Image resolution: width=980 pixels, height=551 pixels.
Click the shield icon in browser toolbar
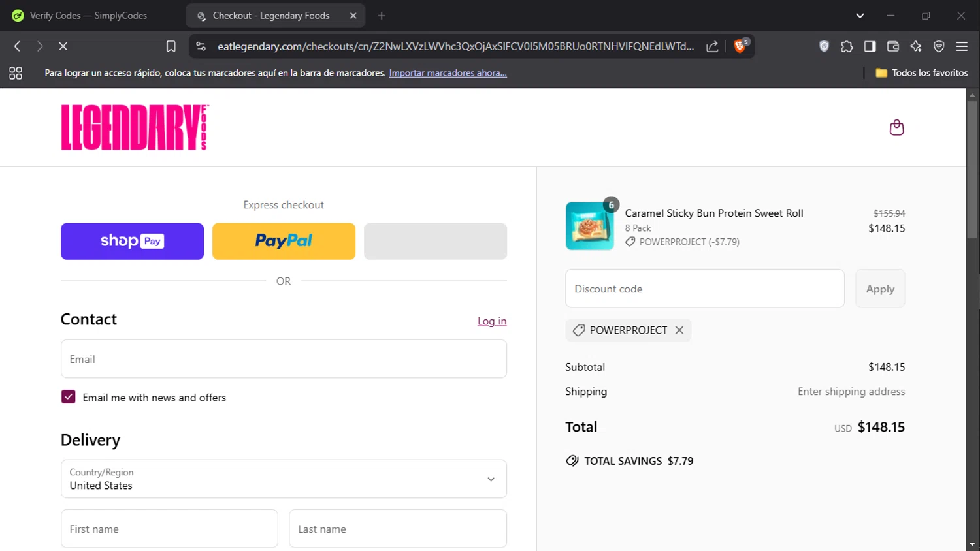825,46
